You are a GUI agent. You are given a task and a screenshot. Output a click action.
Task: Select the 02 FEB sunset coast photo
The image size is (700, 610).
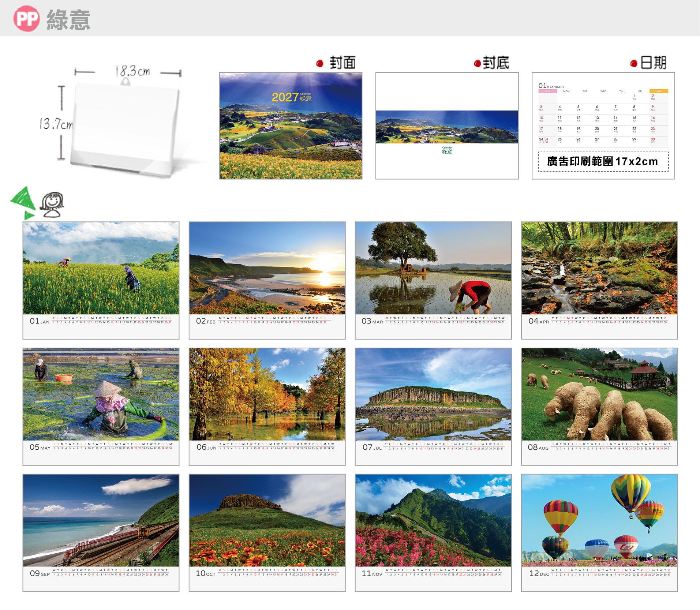267,268
